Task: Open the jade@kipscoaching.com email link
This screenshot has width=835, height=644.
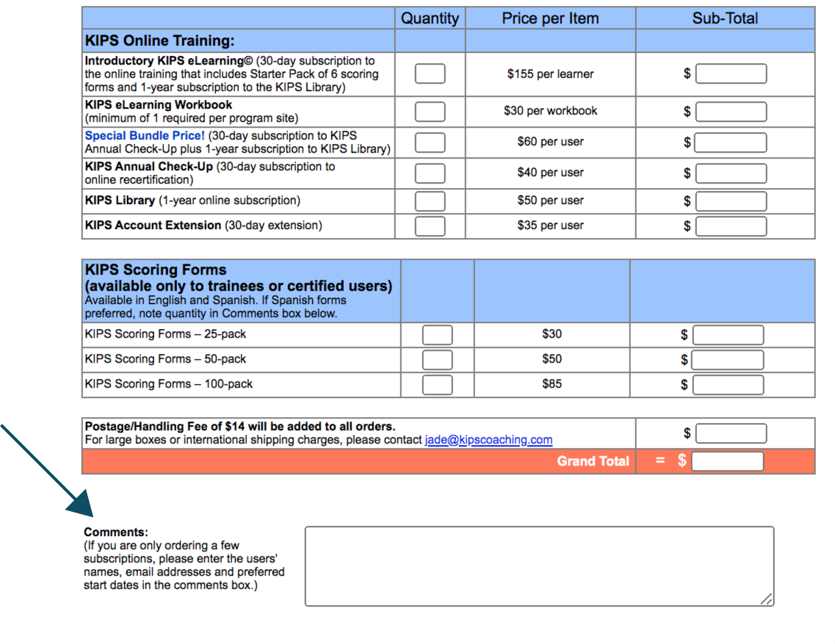Action: coord(488,440)
